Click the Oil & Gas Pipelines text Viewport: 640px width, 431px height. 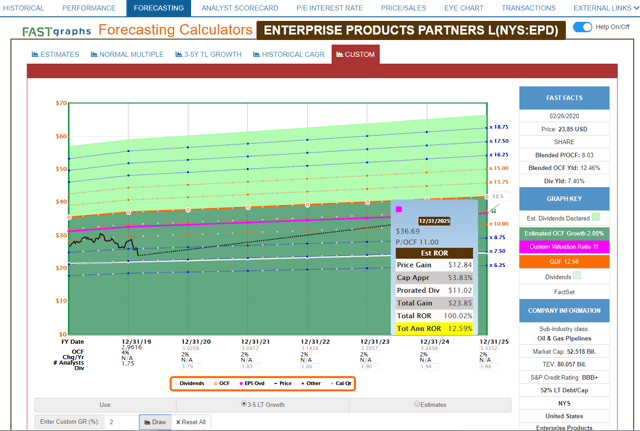pyautogui.click(x=564, y=338)
